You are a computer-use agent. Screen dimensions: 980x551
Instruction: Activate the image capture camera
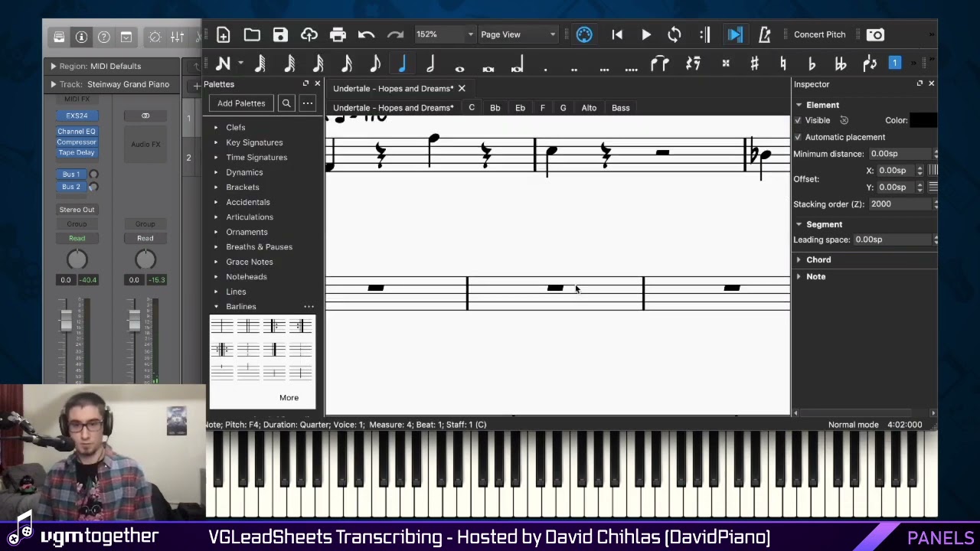(x=875, y=34)
